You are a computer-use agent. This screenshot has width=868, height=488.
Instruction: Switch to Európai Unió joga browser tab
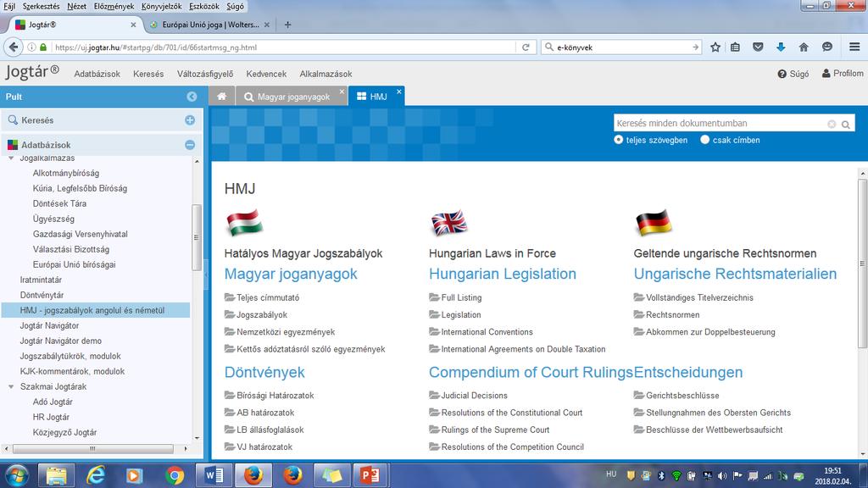point(210,25)
